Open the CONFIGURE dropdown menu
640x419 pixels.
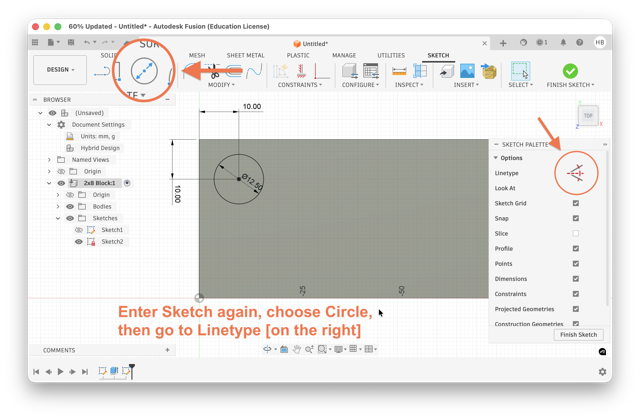point(360,85)
